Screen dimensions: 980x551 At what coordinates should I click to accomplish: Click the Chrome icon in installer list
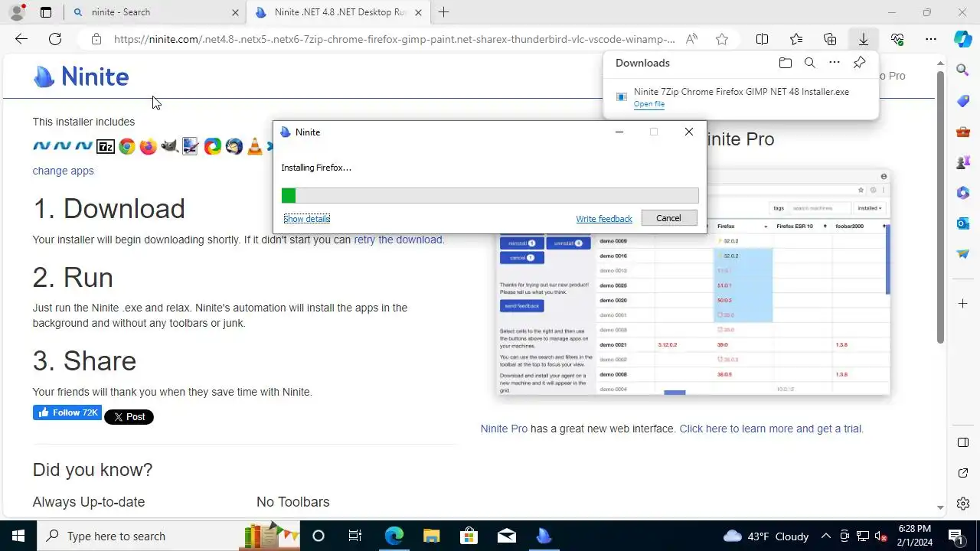pos(127,146)
